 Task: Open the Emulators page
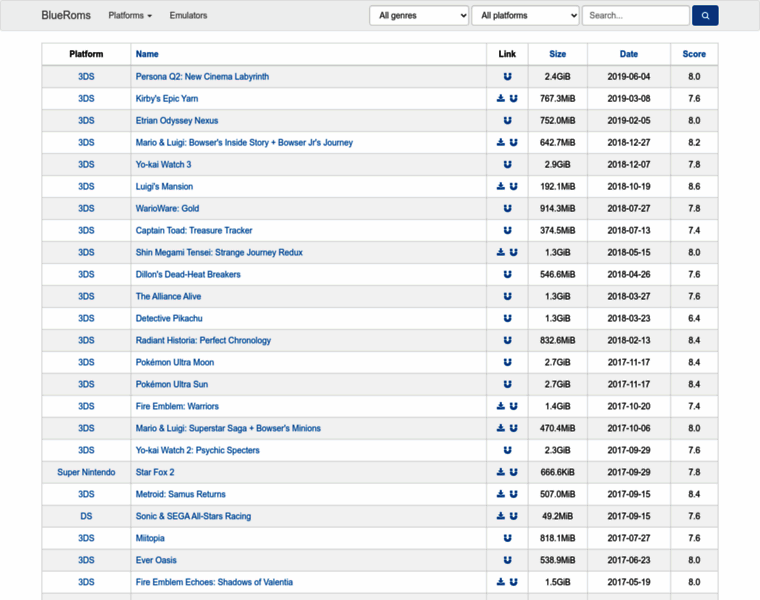pyautogui.click(x=188, y=16)
